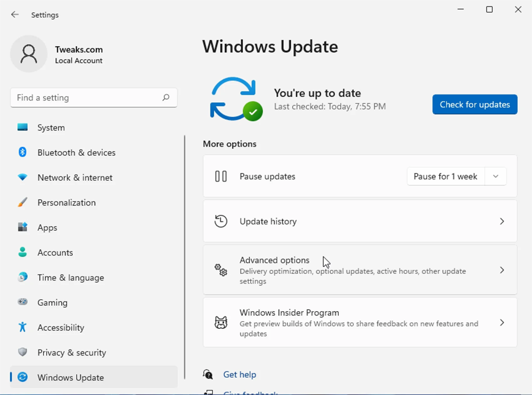This screenshot has height=395, width=532.
Task: Expand Advanced options using the right chevron
Action: 502,270
